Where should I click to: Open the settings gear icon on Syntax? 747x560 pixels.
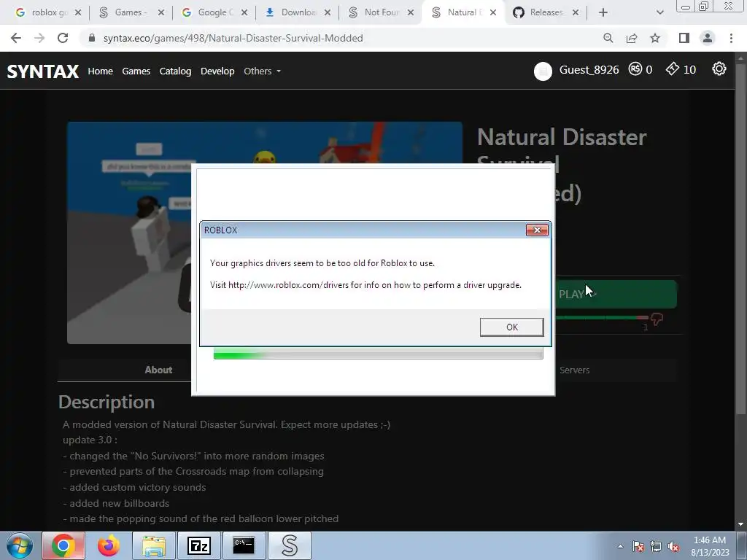[719, 69]
